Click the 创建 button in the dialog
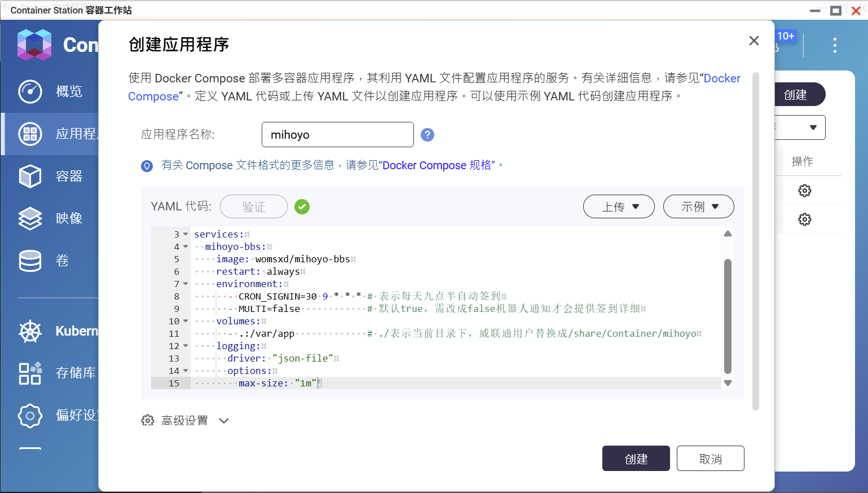Viewport: 868px width, 493px height. (x=636, y=459)
